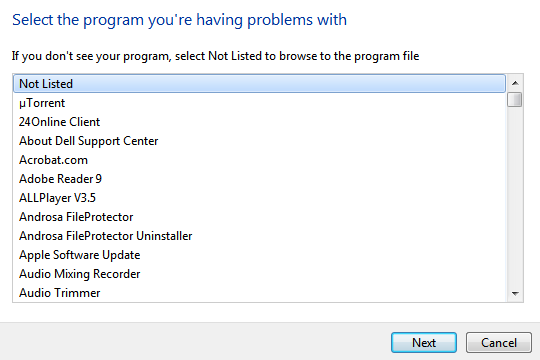This screenshot has height=360, width=540.
Task: Click the scrollbar up arrow
Action: pyautogui.click(x=515, y=83)
